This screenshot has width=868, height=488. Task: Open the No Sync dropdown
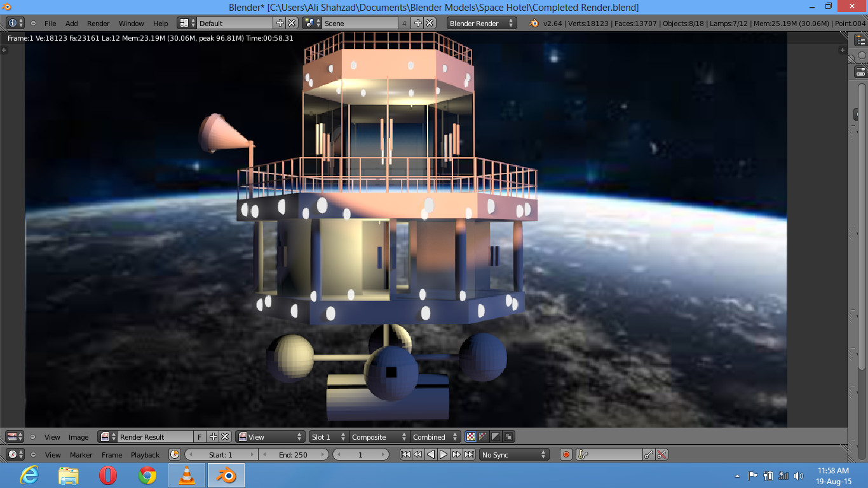click(x=514, y=455)
